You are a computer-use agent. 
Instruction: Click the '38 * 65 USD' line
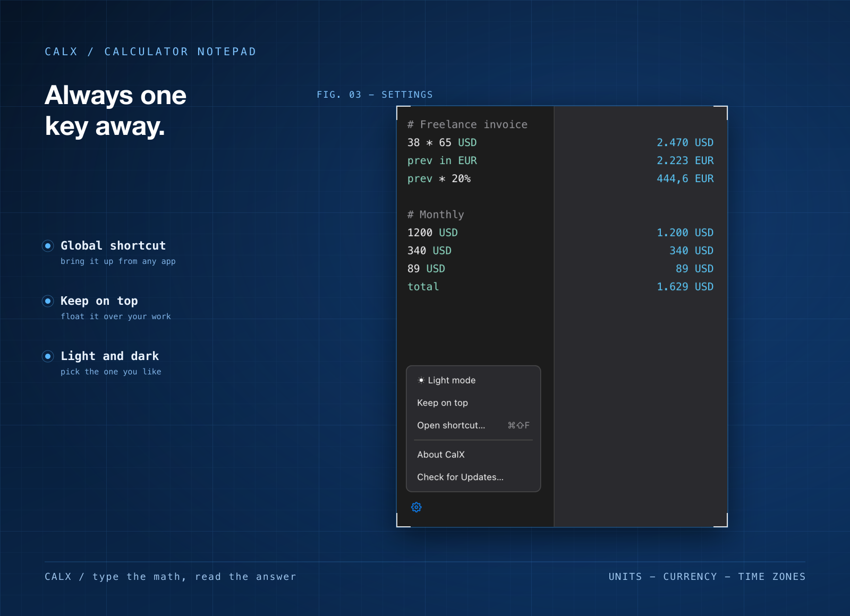pos(442,142)
